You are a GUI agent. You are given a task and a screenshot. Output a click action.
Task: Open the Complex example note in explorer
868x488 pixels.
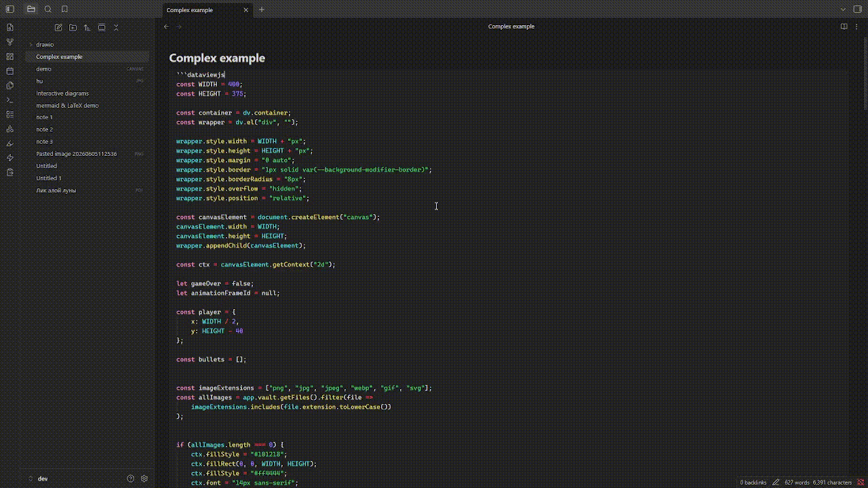point(87,57)
